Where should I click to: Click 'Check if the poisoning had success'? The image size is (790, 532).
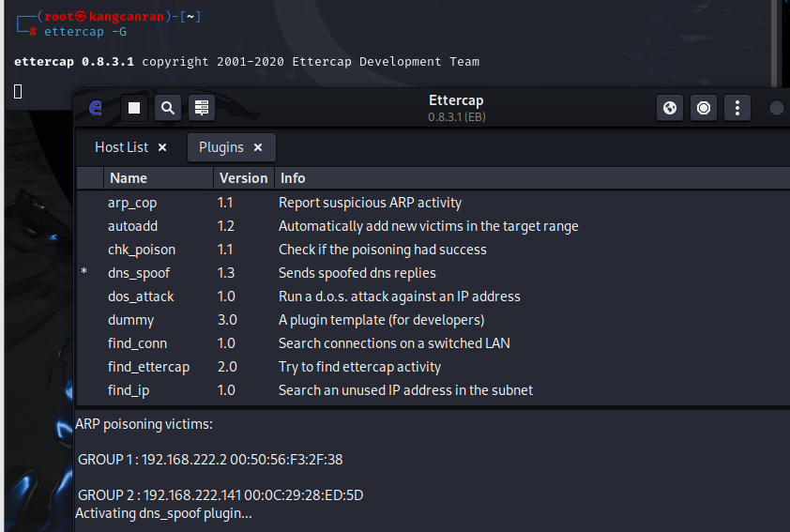383,250
